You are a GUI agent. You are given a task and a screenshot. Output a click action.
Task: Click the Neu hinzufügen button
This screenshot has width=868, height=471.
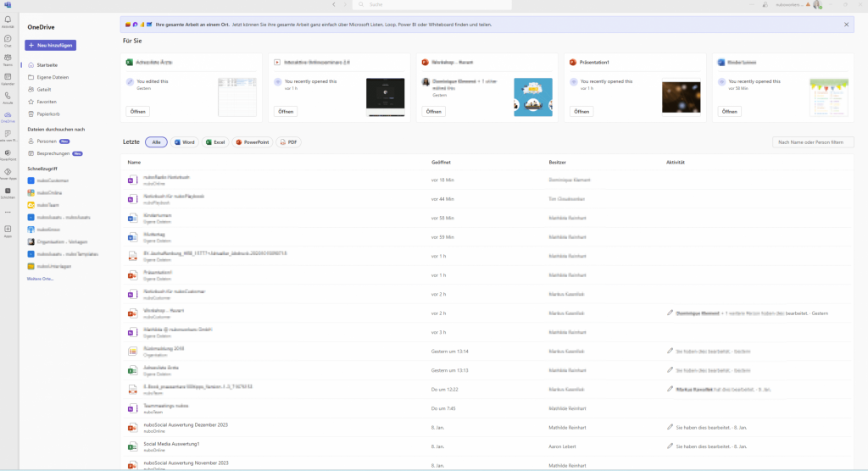pos(50,46)
